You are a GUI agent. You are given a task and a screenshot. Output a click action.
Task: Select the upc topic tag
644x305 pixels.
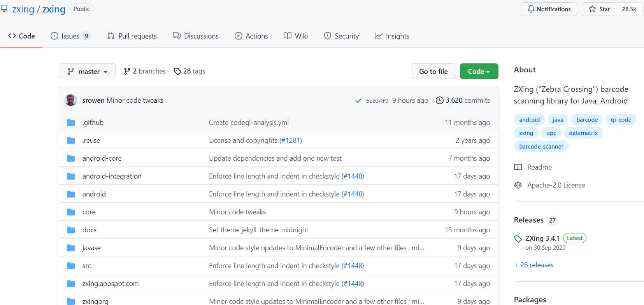[551, 133]
